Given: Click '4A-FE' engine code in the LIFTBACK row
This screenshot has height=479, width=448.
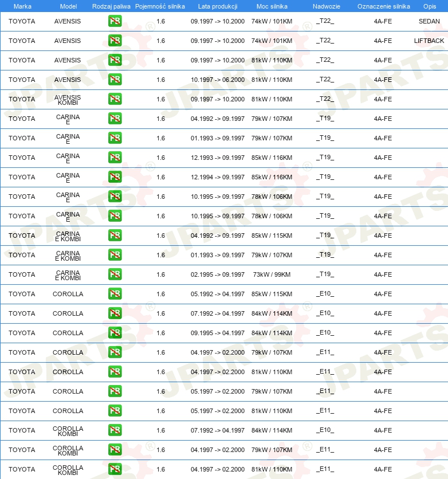Looking at the screenshot, I should pos(383,41).
